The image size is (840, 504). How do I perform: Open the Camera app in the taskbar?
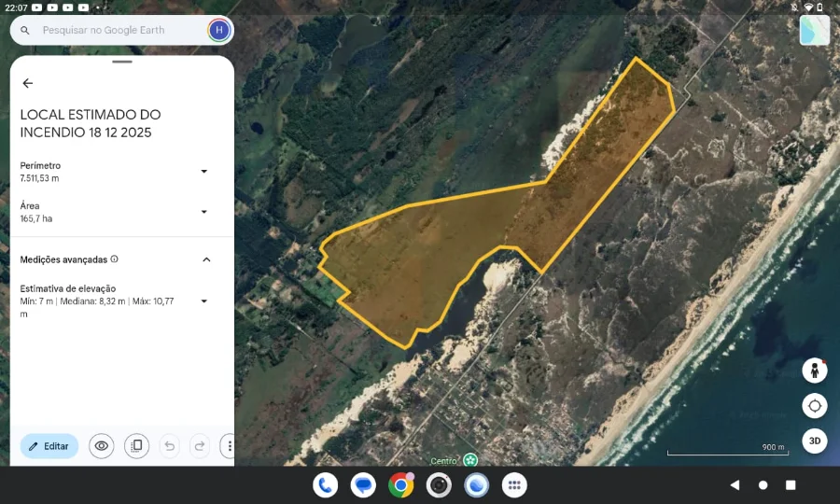point(439,485)
